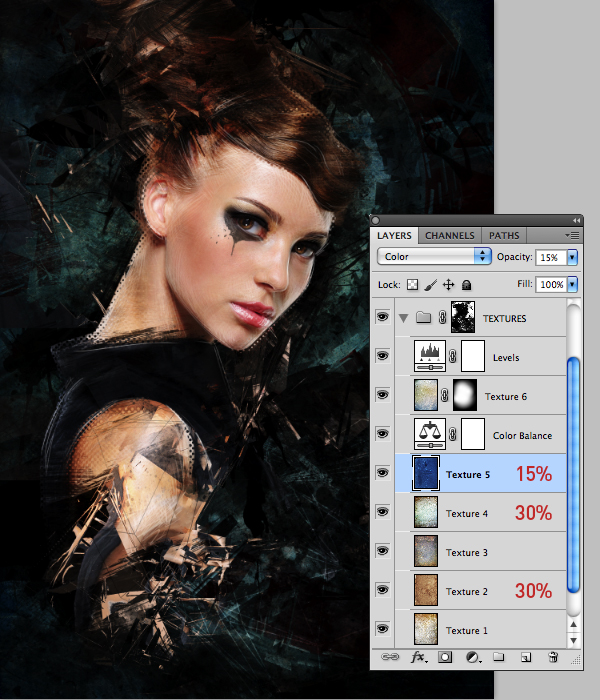Open the Opacity slider dropdown arrow
This screenshot has width=600, height=700.
pos(572,257)
